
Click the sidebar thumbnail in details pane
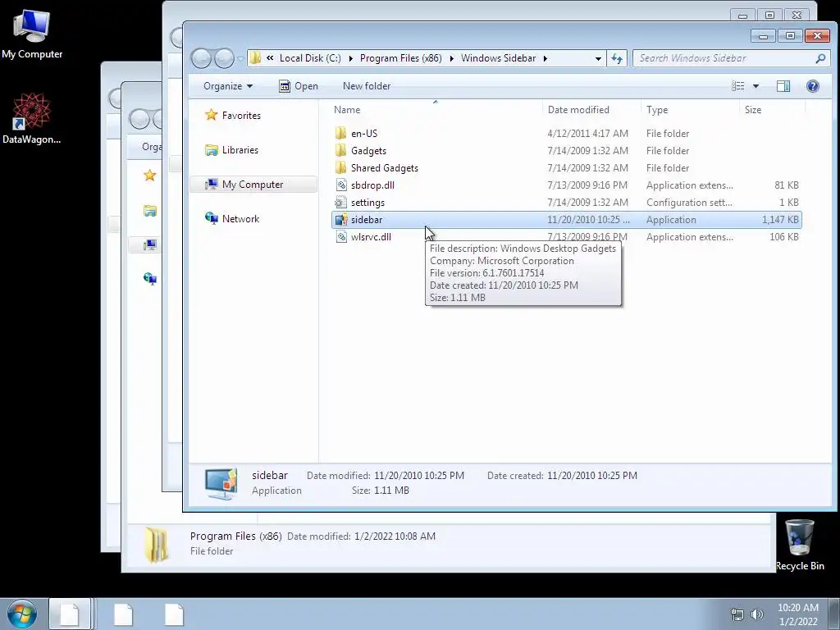coord(221,483)
